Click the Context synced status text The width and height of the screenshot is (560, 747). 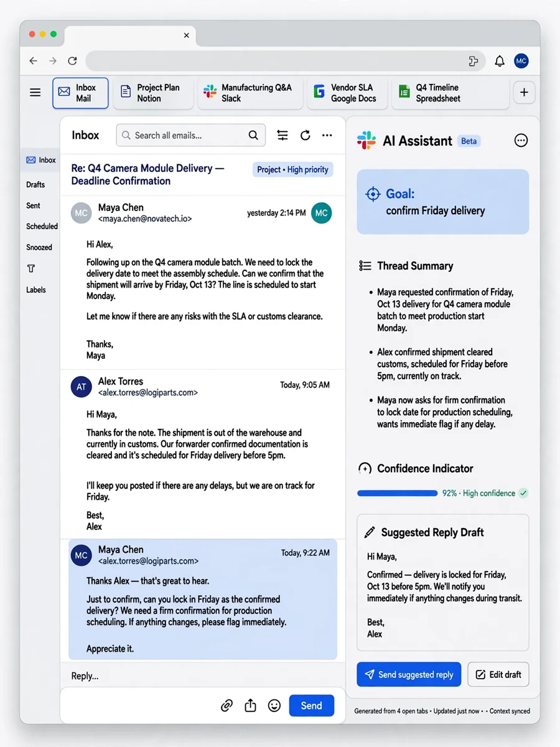[510, 711]
